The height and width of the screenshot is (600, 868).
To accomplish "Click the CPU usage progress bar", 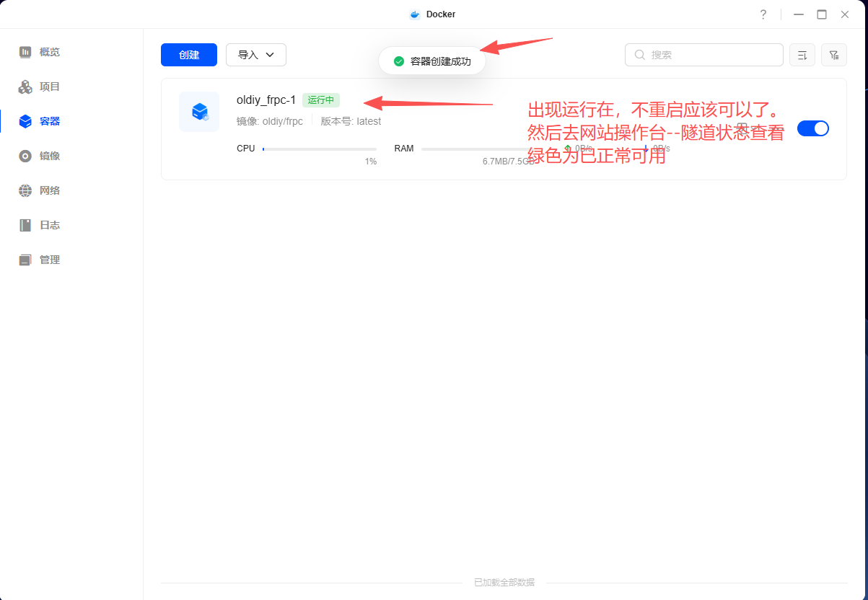I will [x=320, y=149].
